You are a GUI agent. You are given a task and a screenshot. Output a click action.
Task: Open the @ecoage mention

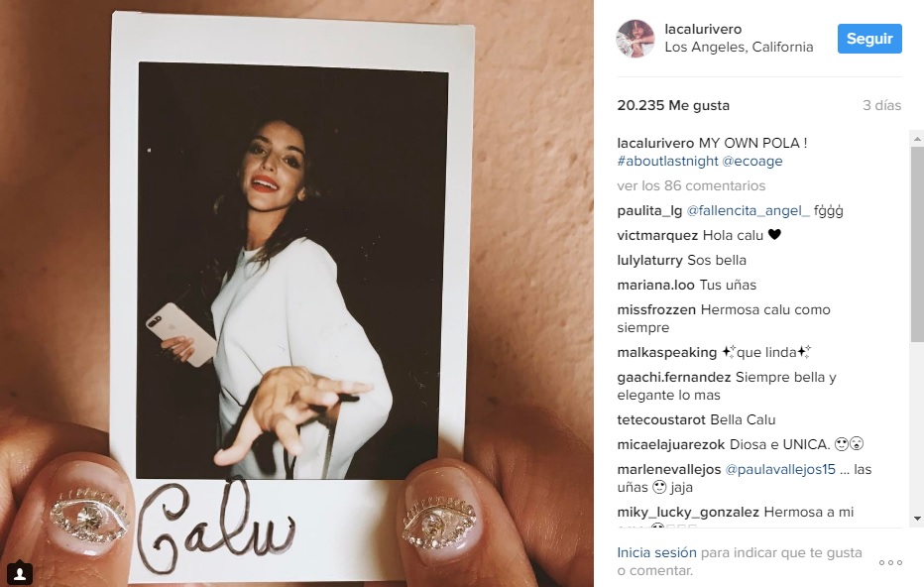(x=751, y=161)
